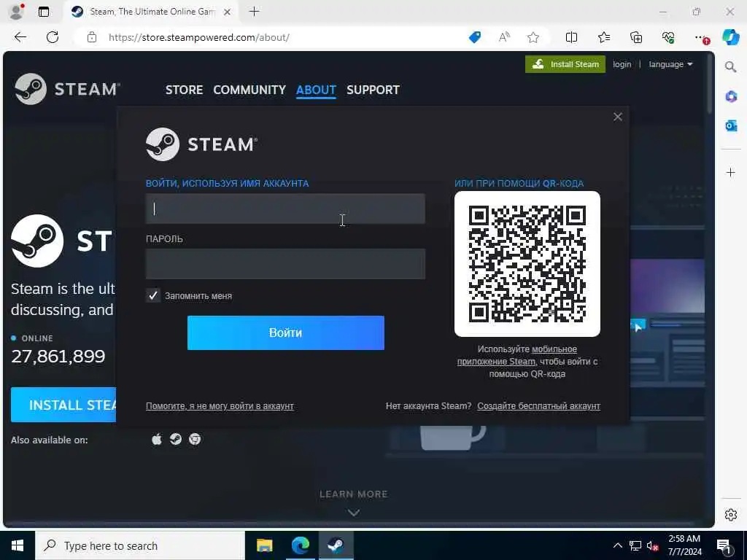Screen dimensions: 747x560
Task: View site information lock icon
Action: [x=92, y=37]
